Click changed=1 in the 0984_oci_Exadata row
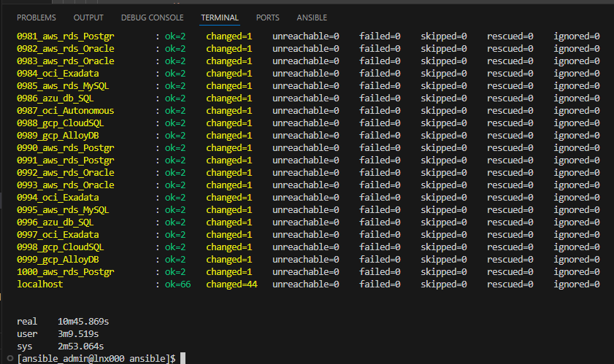 [229, 74]
